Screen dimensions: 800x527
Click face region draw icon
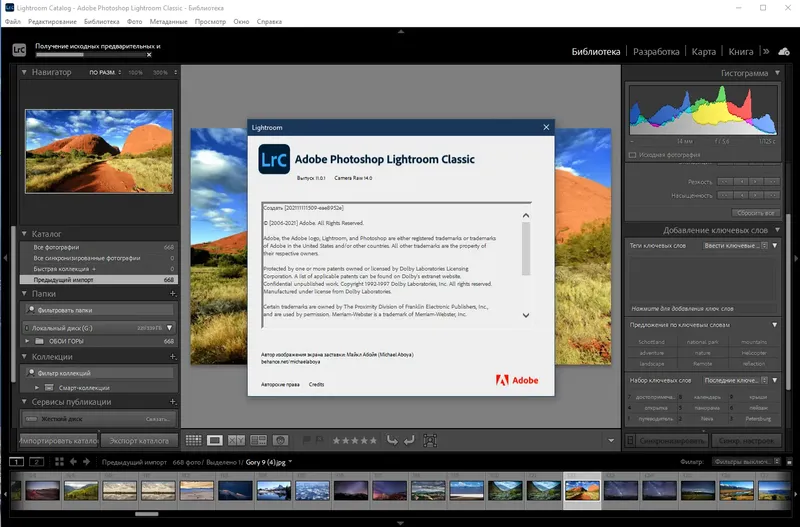pyautogui.click(x=430, y=440)
